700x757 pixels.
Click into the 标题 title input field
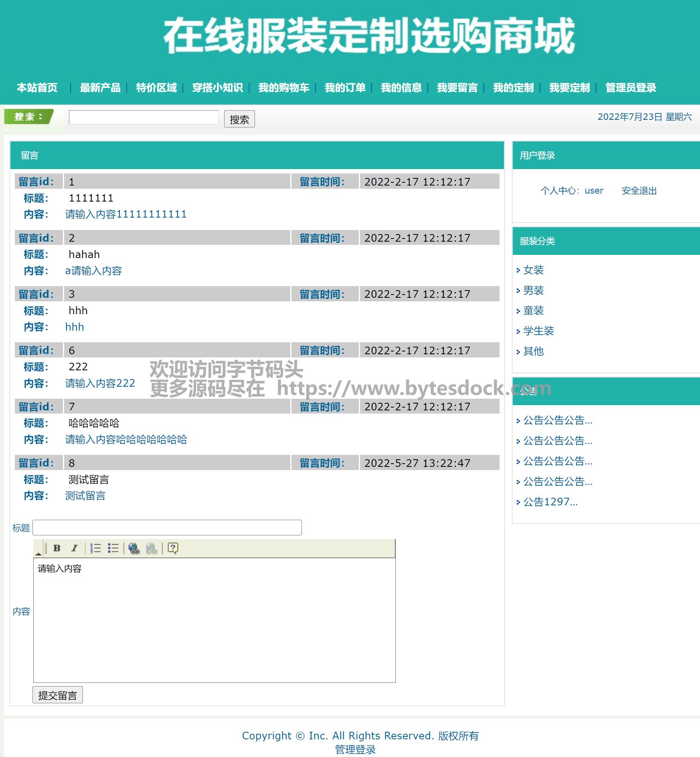(167, 527)
